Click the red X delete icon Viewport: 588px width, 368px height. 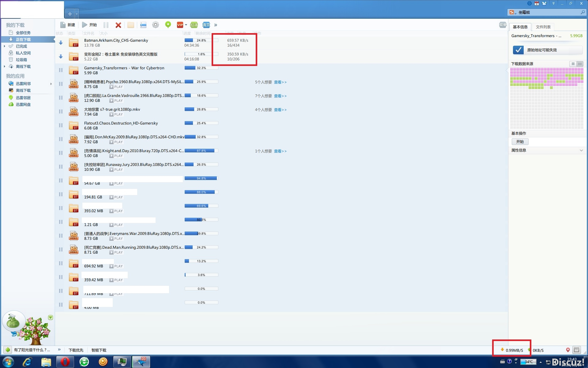[x=118, y=25]
